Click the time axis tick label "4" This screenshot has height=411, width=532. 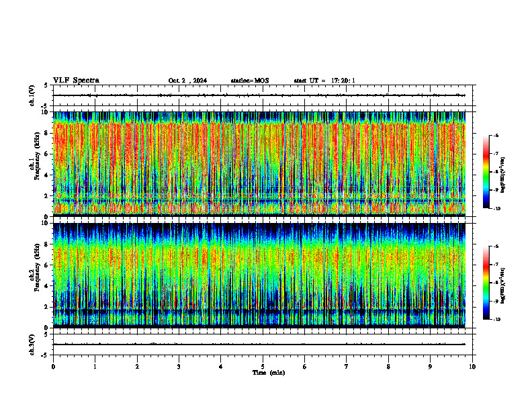pos(221,367)
